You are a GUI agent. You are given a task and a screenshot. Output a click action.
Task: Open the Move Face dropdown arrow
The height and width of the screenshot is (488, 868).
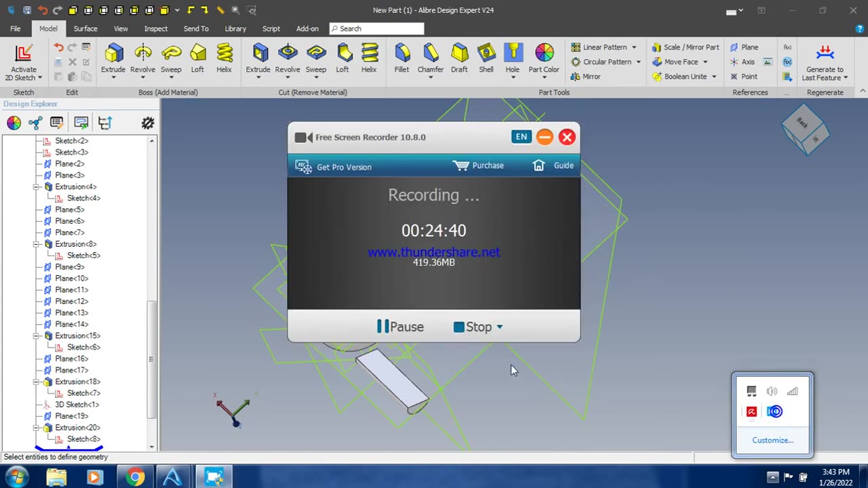coord(705,62)
